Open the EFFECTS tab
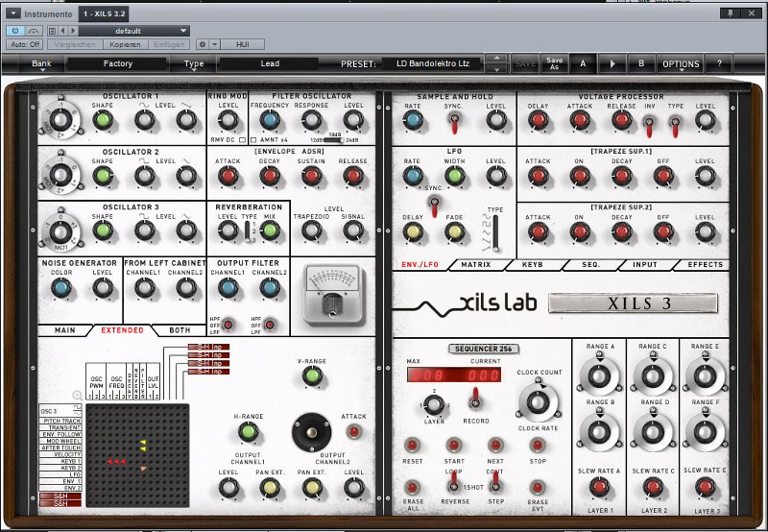The image size is (768, 532). coord(705,264)
